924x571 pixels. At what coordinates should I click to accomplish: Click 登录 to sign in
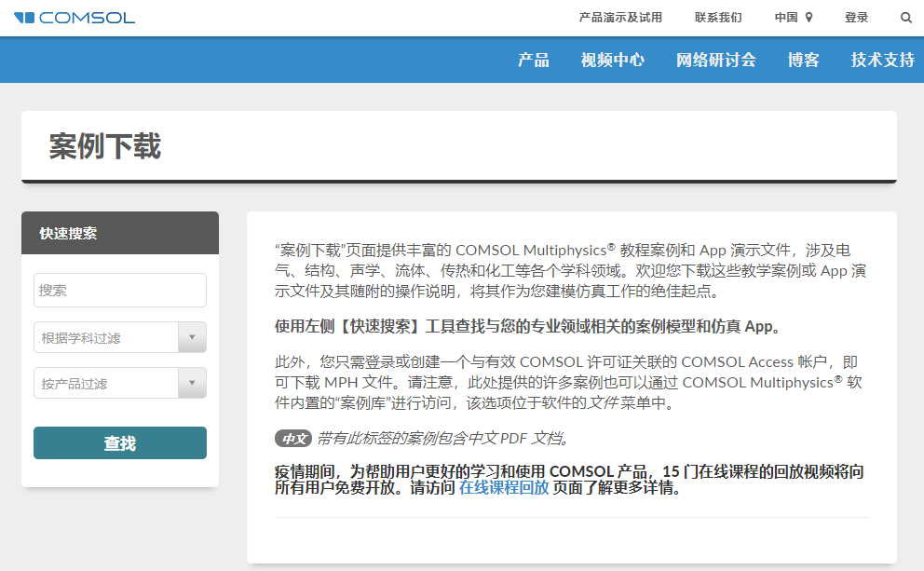[x=856, y=18]
